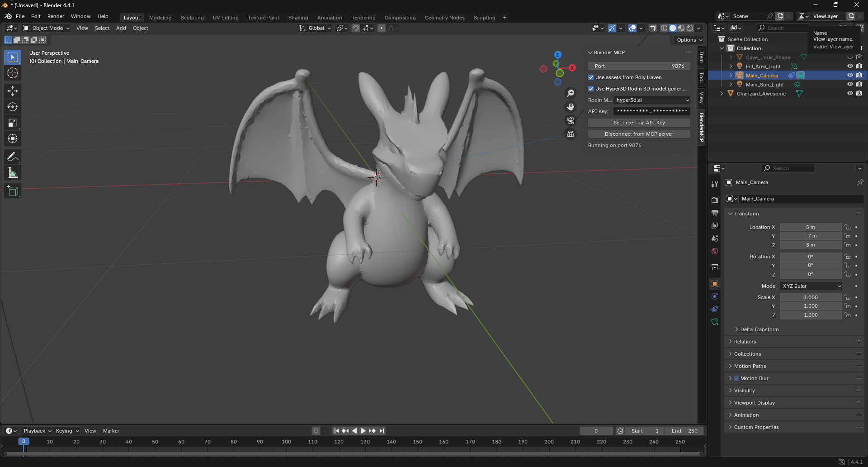Open the Object properties tab icon
Viewport: 868px width, 467px height.
[715, 284]
